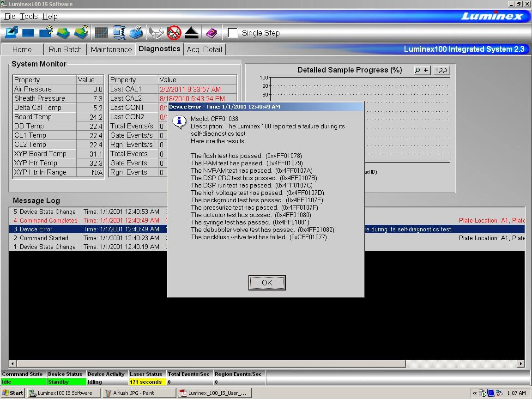Click the message log right scroll arrow

coord(521,363)
